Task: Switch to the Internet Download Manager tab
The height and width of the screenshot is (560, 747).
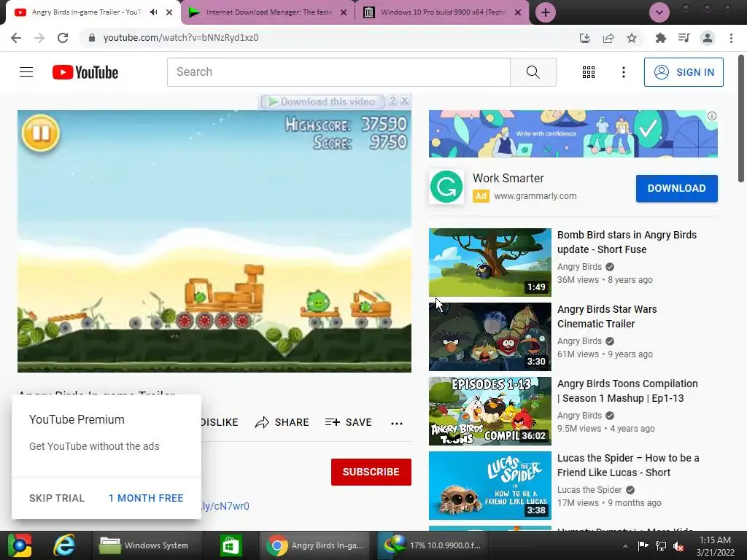Action: pos(267,12)
